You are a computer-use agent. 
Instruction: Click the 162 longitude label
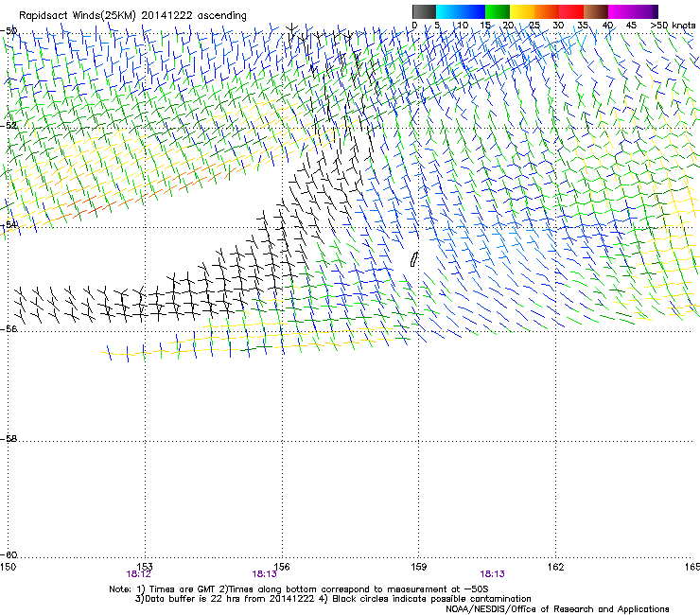(x=555, y=567)
